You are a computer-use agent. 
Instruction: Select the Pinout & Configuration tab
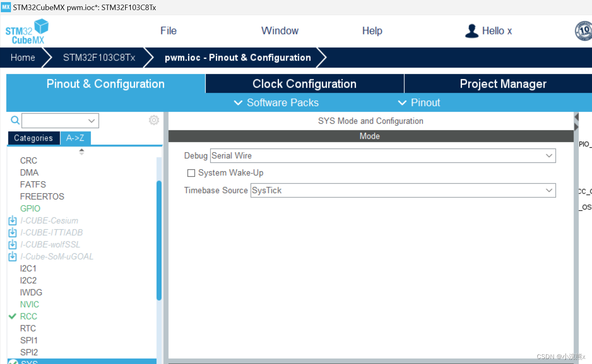click(106, 84)
